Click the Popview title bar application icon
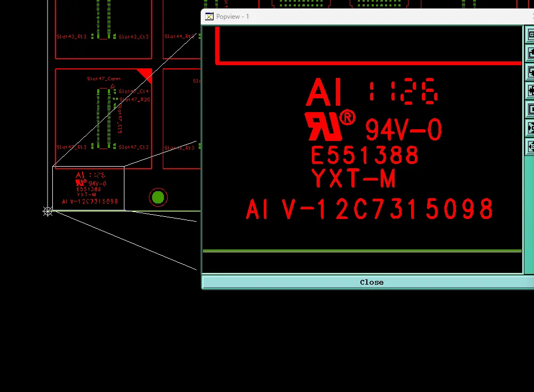Viewport: 534px width, 392px height. [x=209, y=17]
